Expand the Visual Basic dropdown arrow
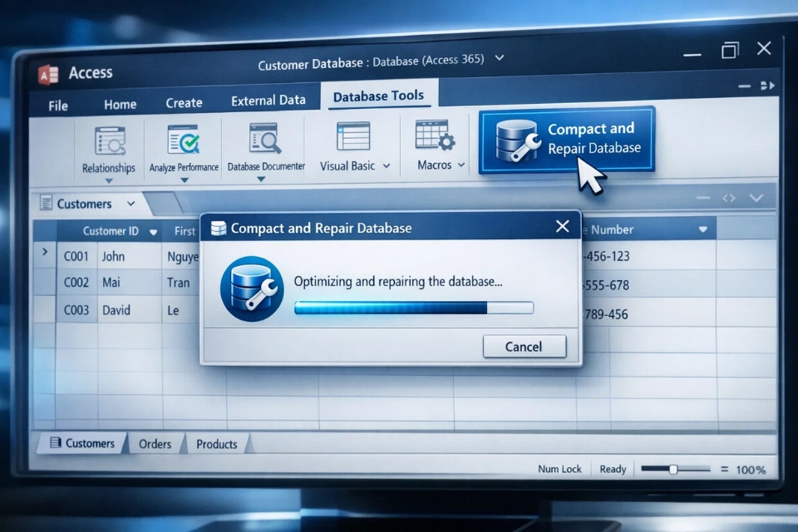This screenshot has width=798, height=532. click(386, 166)
